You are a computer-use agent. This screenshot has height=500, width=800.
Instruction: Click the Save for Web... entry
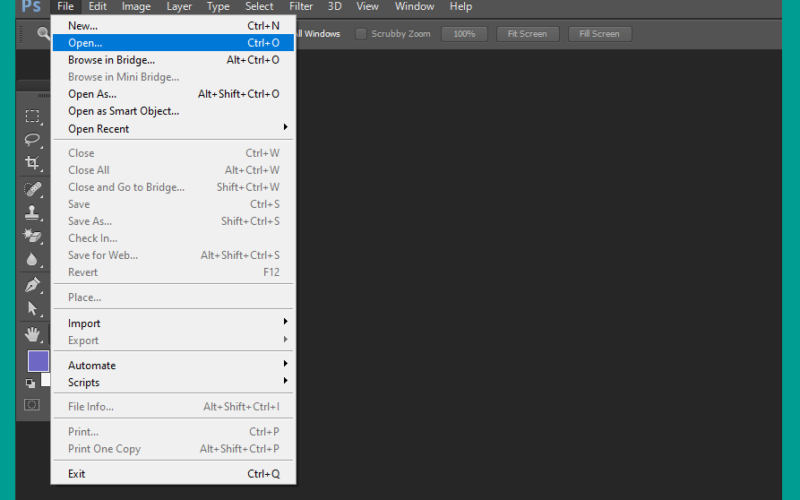[173, 255]
